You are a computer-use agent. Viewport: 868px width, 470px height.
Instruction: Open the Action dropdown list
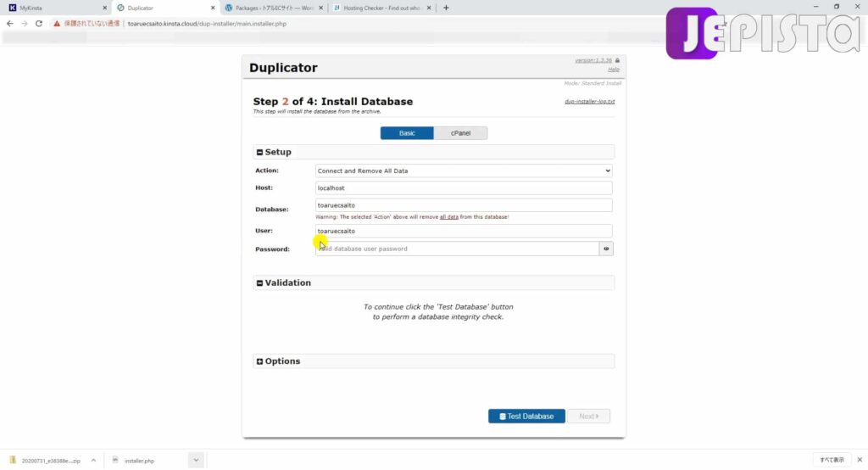[x=464, y=171]
